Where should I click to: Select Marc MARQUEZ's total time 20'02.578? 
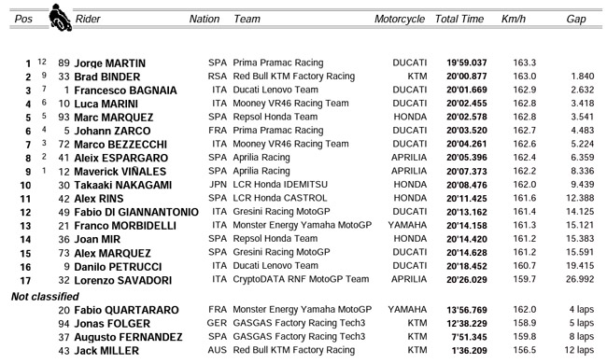(467, 117)
